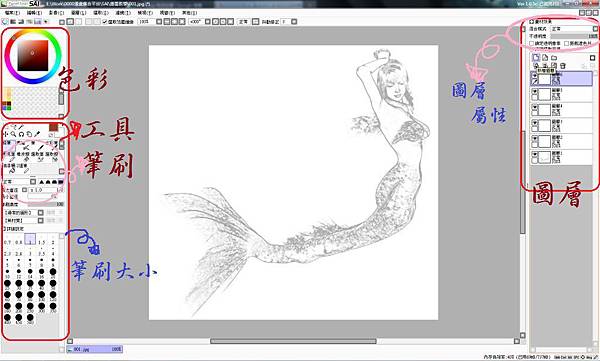Open the max diameter multiplier dropdown
Image resolution: width=600 pixels, height=361 pixels.
point(24,190)
